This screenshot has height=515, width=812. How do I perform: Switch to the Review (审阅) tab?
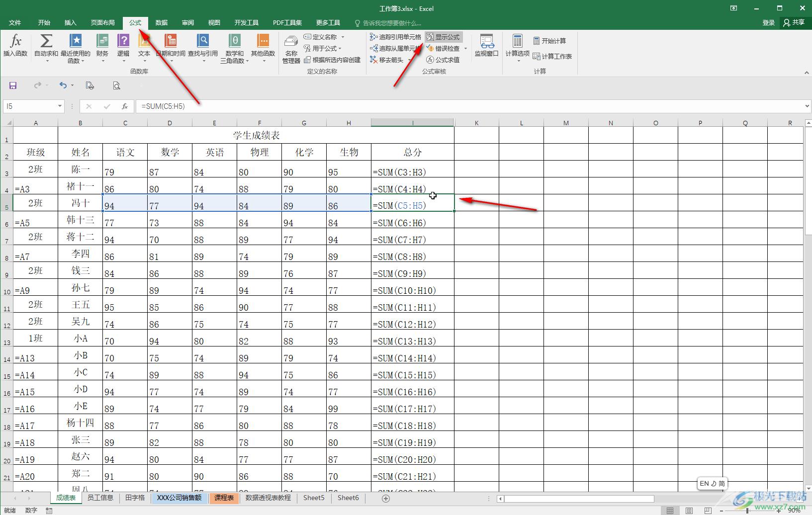pyautogui.click(x=187, y=22)
